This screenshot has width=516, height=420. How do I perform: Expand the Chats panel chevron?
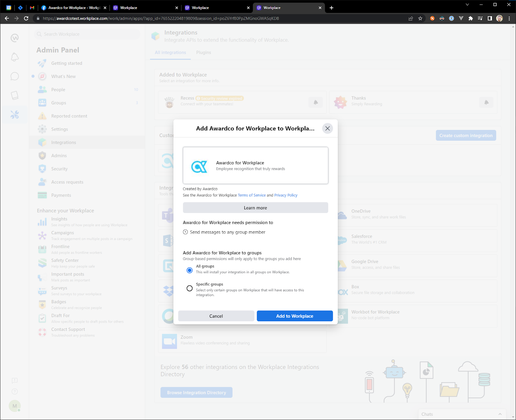click(x=500, y=414)
